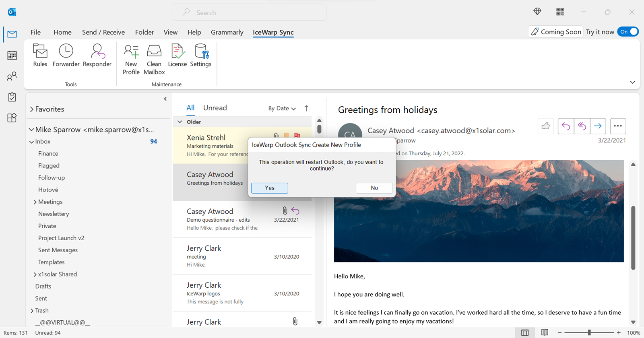Image resolution: width=644 pixels, height=338 pixels.
Task: Click the QR code icon
Action: pos(560,12)
